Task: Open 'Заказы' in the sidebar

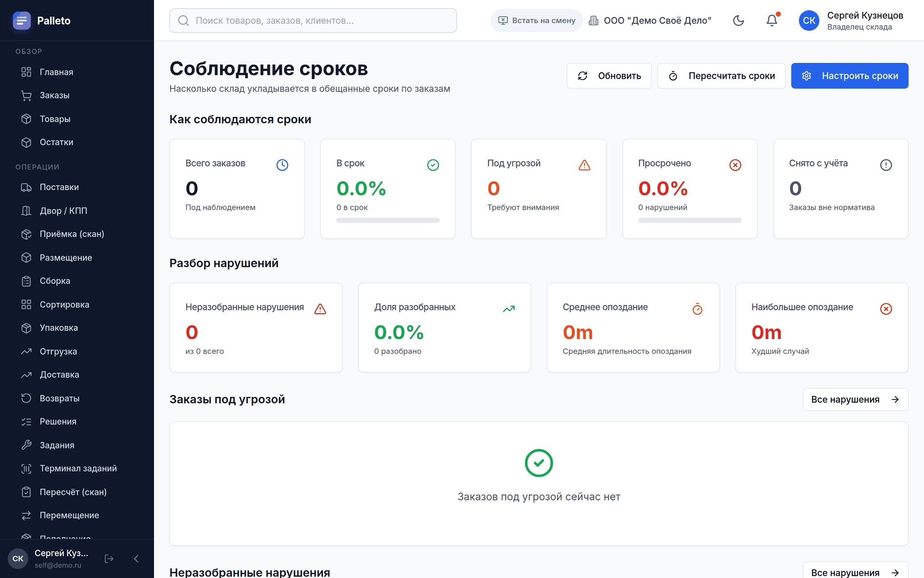Action: click(x=77, y=95)
